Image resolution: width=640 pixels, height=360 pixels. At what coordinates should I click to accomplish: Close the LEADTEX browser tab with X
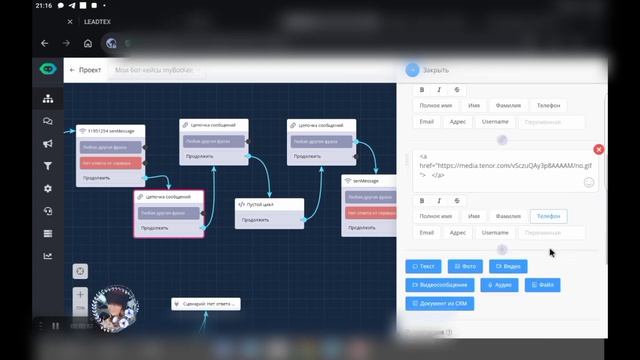tap(70, 22)
